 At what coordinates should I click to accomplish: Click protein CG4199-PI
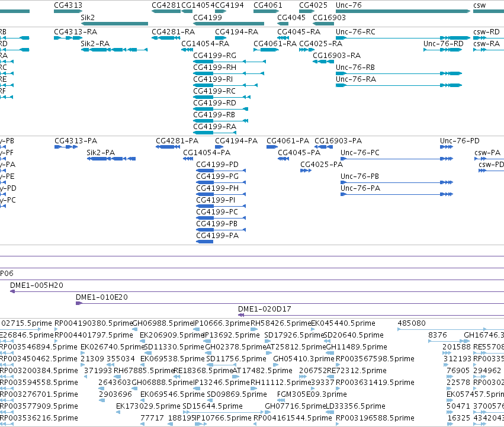coord(216,200)
